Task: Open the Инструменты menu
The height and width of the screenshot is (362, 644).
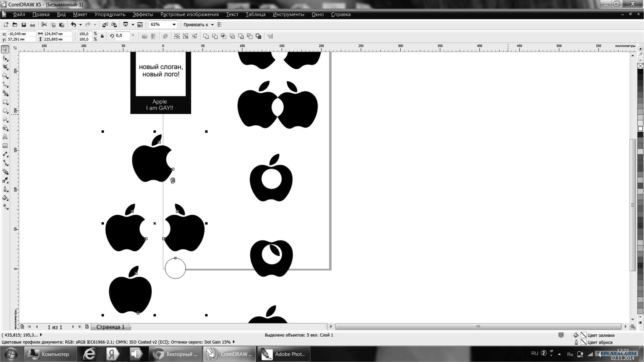Action: point(289,14)
